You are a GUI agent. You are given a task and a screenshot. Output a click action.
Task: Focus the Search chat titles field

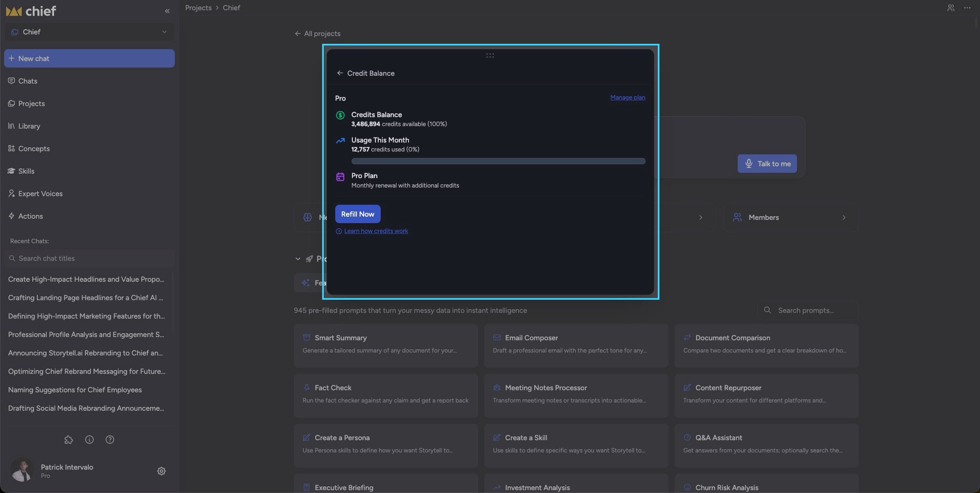pos(89,258)
